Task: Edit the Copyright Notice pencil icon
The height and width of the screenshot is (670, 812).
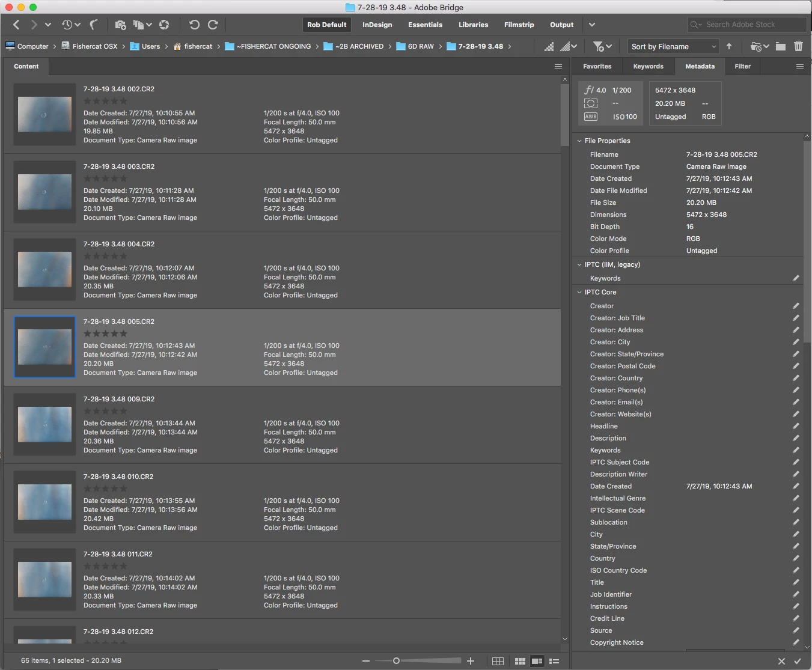Action: pos(796,642)
